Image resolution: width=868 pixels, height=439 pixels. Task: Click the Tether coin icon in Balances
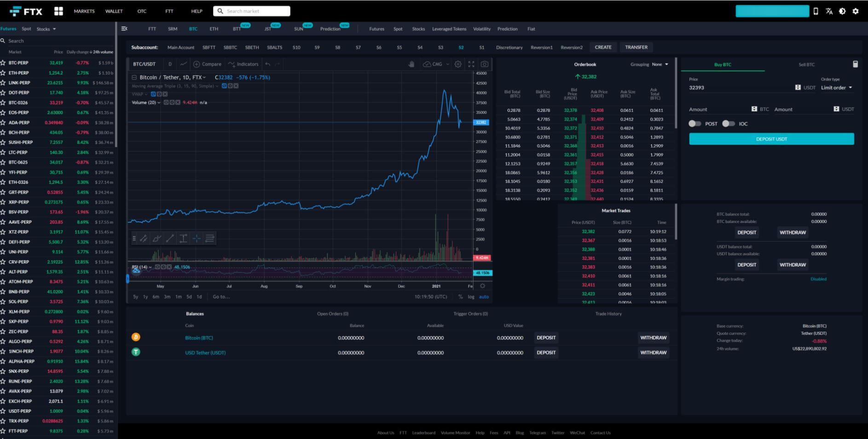tap(136, 352)
